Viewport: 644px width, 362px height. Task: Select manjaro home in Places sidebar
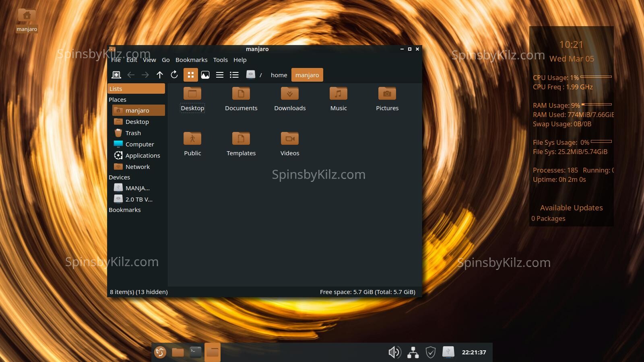138,110
